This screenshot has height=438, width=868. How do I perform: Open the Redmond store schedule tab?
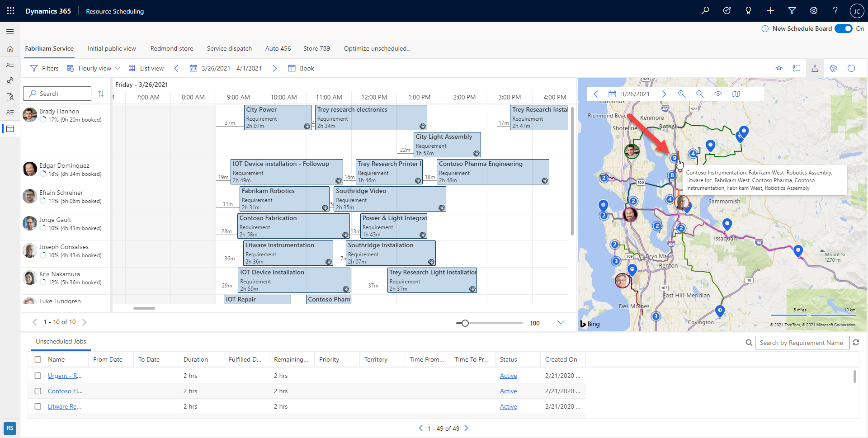click(171, 48)
